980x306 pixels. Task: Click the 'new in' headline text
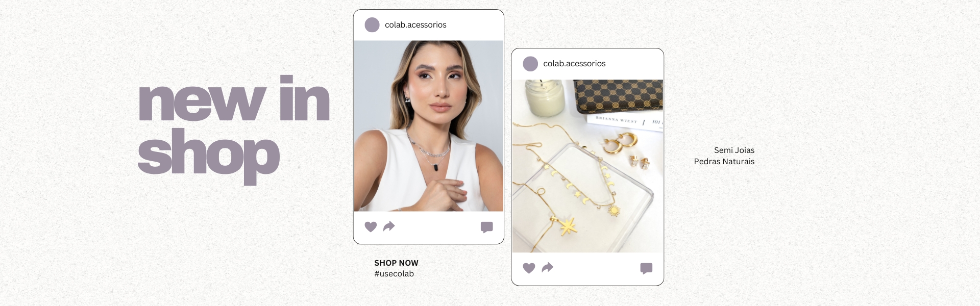tap(234, 99)
